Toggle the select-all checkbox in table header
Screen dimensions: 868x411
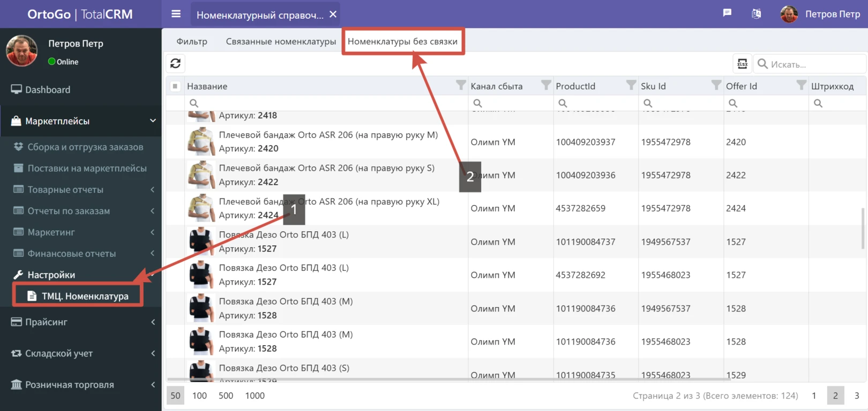pyautogui.click(x=175, y=86)
